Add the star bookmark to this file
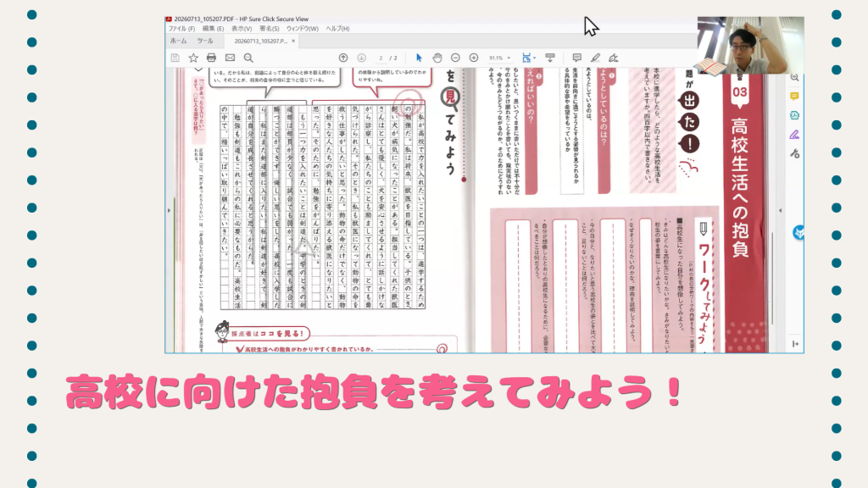 pyautogui.click(x=193, y=58)
